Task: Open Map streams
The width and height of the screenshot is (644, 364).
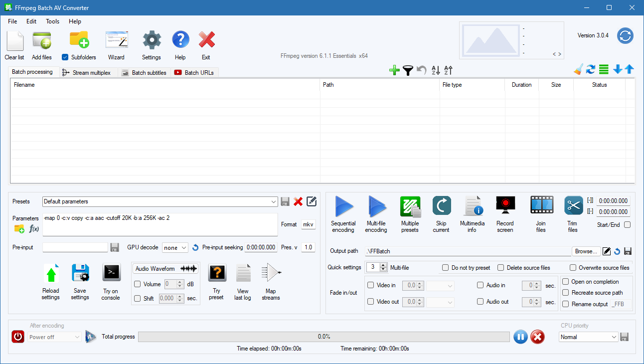Action: click(271, 273)
